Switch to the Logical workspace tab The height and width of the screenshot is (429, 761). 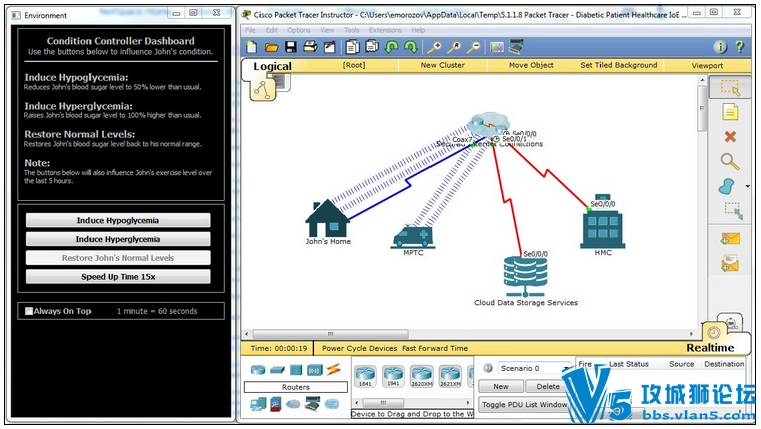tap(272, 66)
